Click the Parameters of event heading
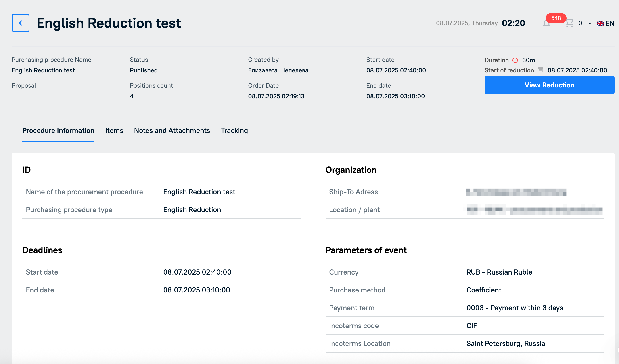 (x=366, y=250)
